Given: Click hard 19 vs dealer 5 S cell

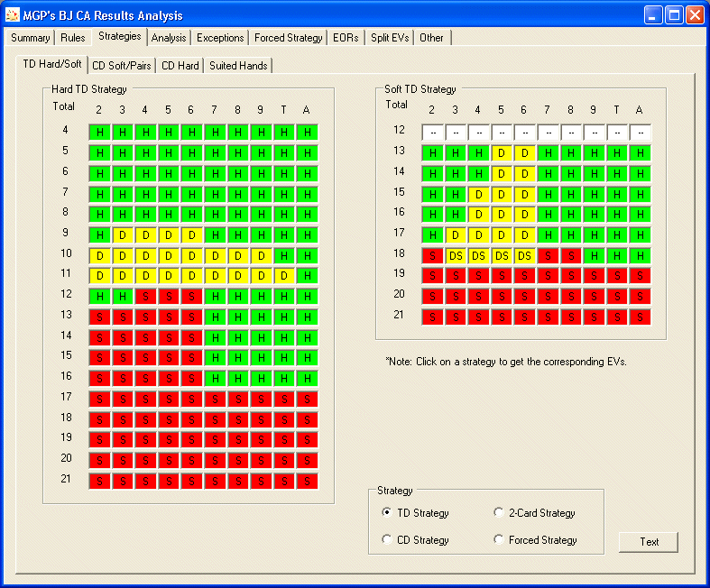Looking at the screenshot, I should 169,439.
